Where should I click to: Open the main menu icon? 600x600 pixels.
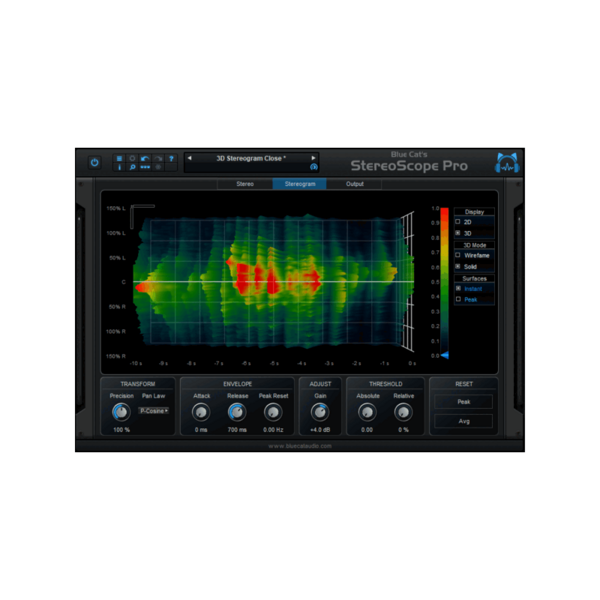pos(119,158)
